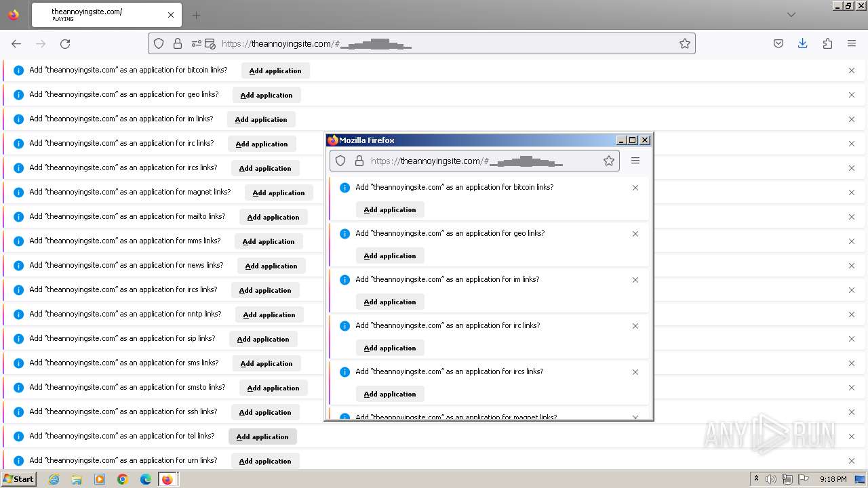Image resolution: width=868 pixels, height=488 pixels.
Task: Close theannoyingsite.com tab
Action: [171, 15]
